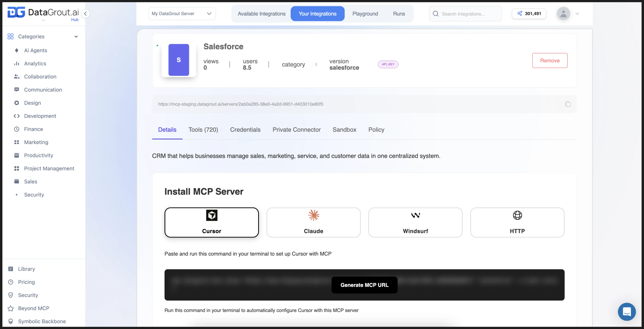Open Library from the bottom sidebar icon
The width and height of the screenshot is (644, 329).
point(11,269)
